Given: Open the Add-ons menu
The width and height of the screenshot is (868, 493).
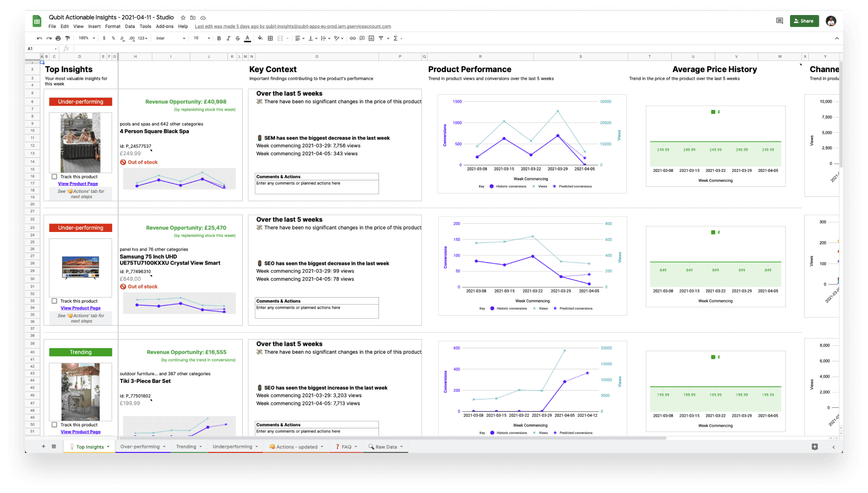Looking at the screenshot, I should coord(165,27).
